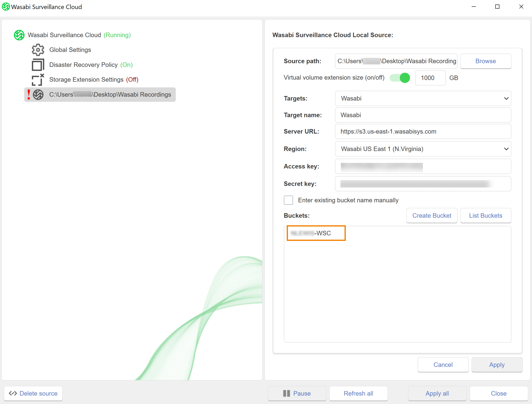Click the Disaster Recovery Policy copy icon

pos(38,65)
